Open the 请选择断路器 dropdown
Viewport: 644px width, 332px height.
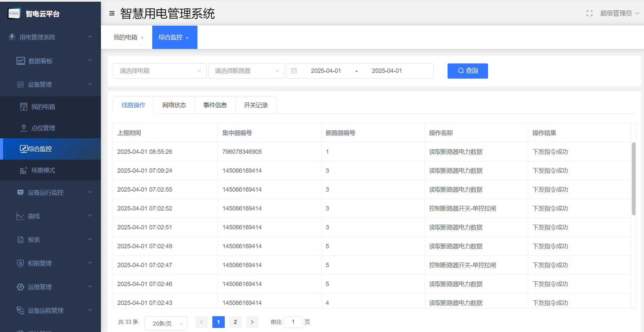click(x=246, y=71)
